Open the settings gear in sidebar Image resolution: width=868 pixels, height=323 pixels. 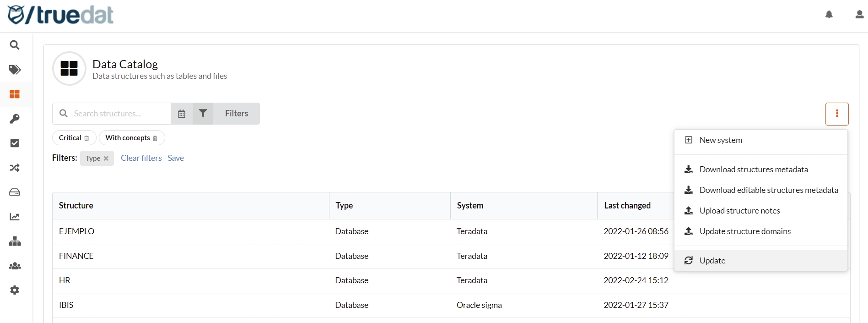(x=15, y=290)
